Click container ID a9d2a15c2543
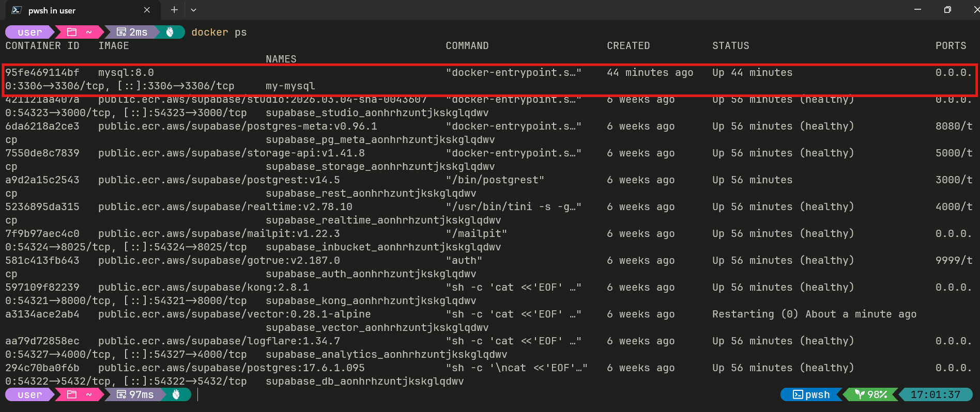This screenshot has width=980, height=412. pos(42,180)
